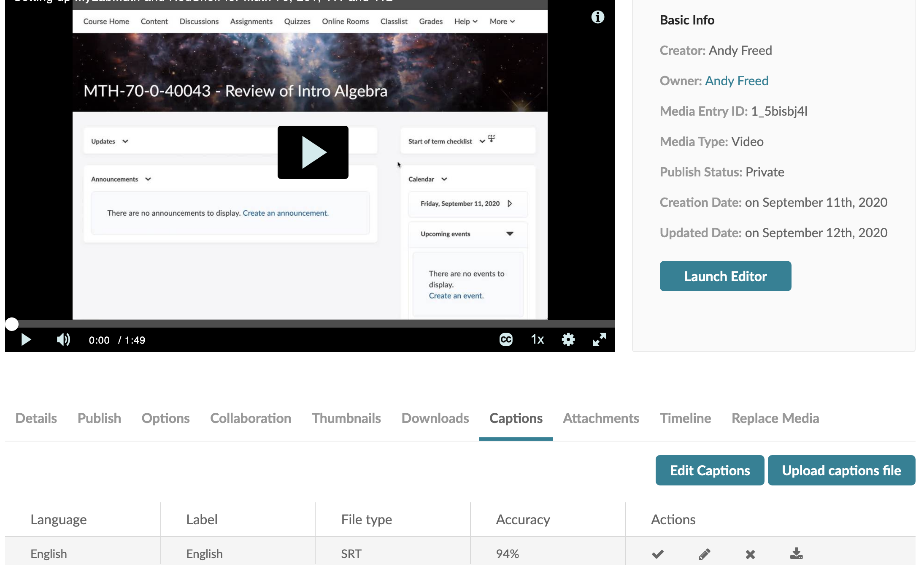Click the Launch Editor button
The width and height of the screenshot is (924, 580).
click(x=725, y=276)
